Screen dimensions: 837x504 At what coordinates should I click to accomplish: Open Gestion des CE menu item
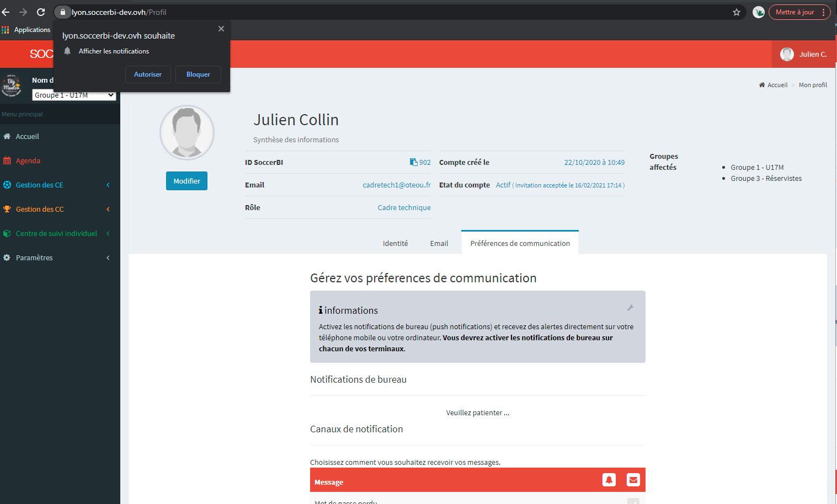[39, 185]
